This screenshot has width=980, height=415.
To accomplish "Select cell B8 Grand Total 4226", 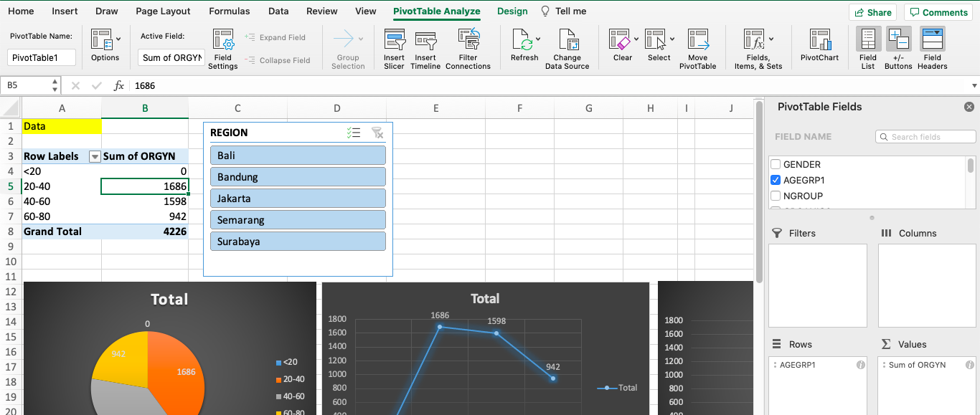I will (x=145, y=232).
